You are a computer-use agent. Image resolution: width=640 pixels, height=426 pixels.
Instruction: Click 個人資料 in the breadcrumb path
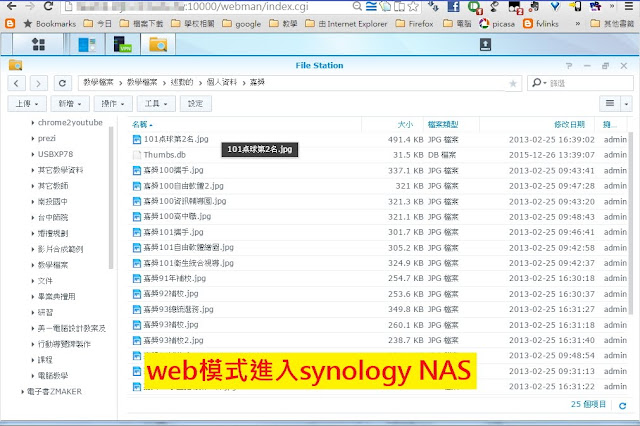pyautogui.click(x=222, y=82)
